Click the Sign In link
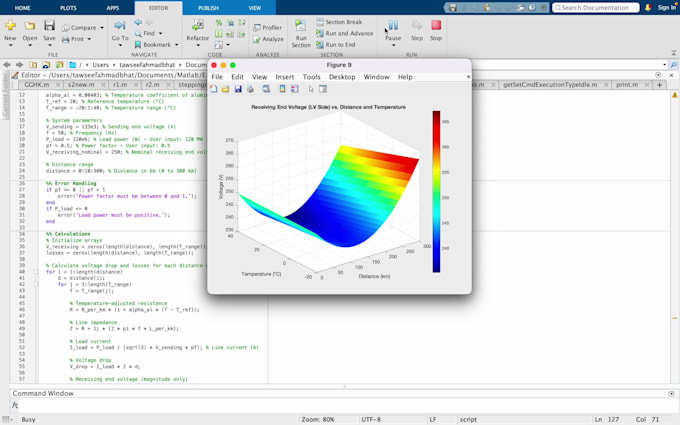The height and width of the screenshot is (425, 680). click(x=666, y=7)
